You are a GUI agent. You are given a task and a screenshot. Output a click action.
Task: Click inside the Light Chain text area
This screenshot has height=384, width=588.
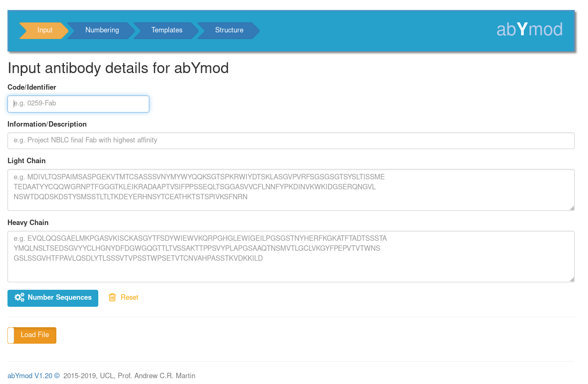point(291,190)
